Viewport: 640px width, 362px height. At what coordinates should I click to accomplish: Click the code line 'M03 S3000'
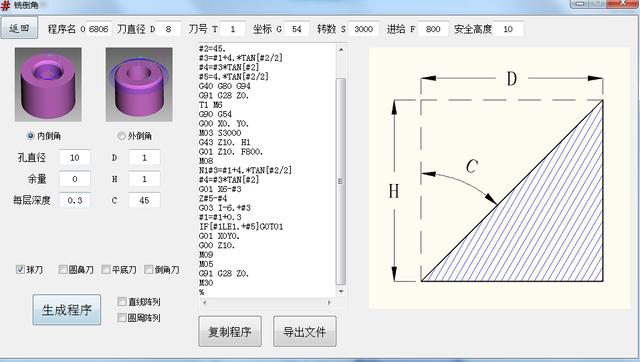[220, 133]
